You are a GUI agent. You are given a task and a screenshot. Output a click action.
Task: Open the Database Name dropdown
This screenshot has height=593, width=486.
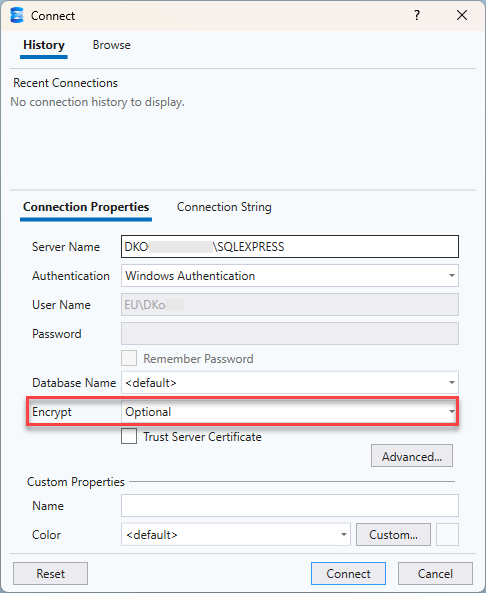pos(290,383)
